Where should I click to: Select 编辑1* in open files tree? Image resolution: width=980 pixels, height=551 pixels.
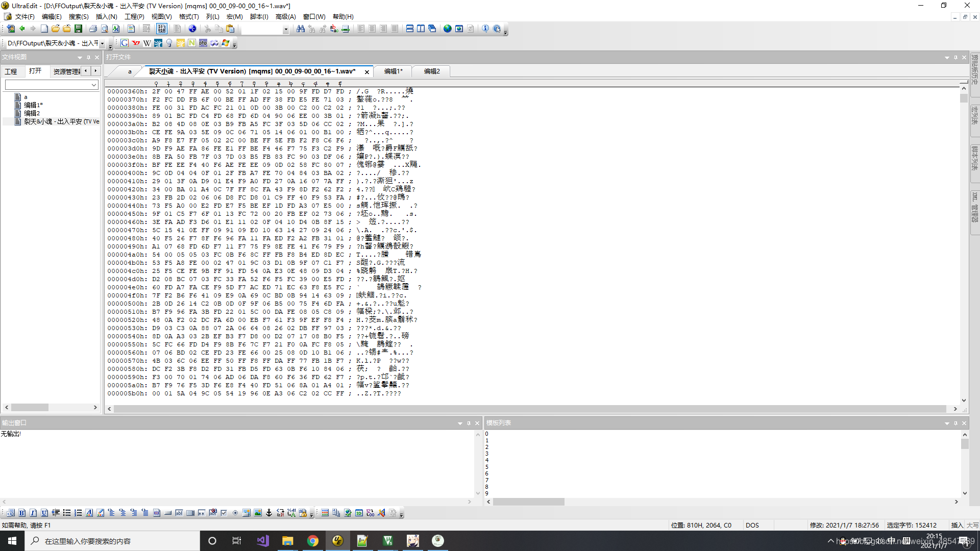pos(33,105)
